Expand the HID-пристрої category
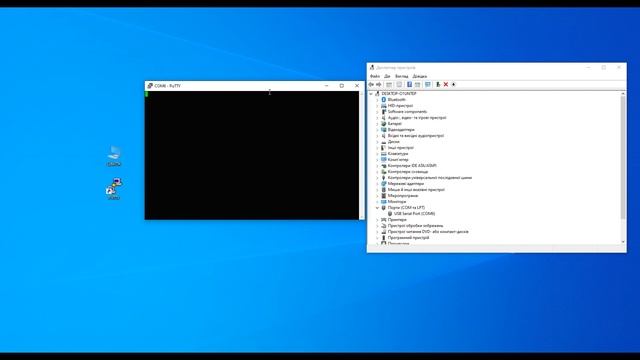The width and height of the screenshot is (640, 360). 377,106
